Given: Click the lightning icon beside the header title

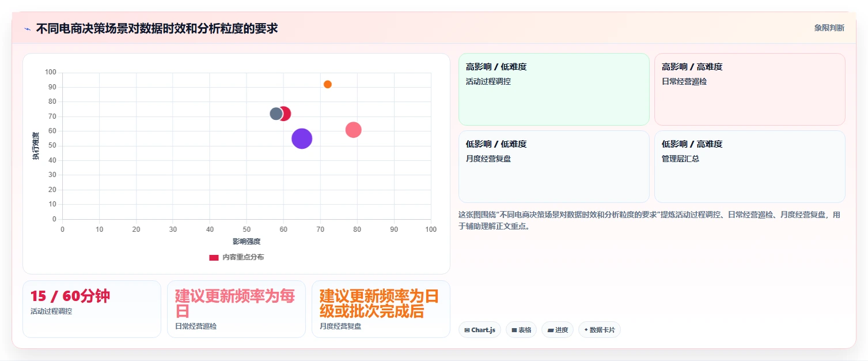Looking at the screenshot, I should coord(27,28).
